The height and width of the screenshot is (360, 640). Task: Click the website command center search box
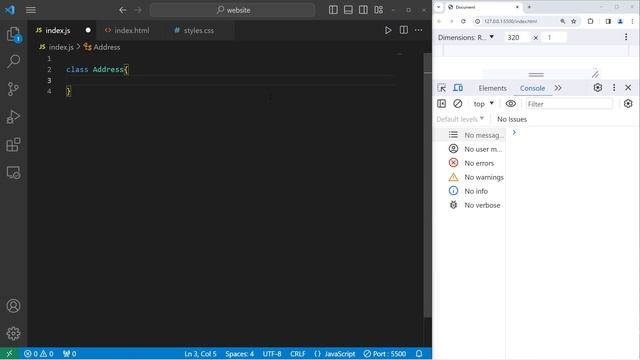point(233,10)
